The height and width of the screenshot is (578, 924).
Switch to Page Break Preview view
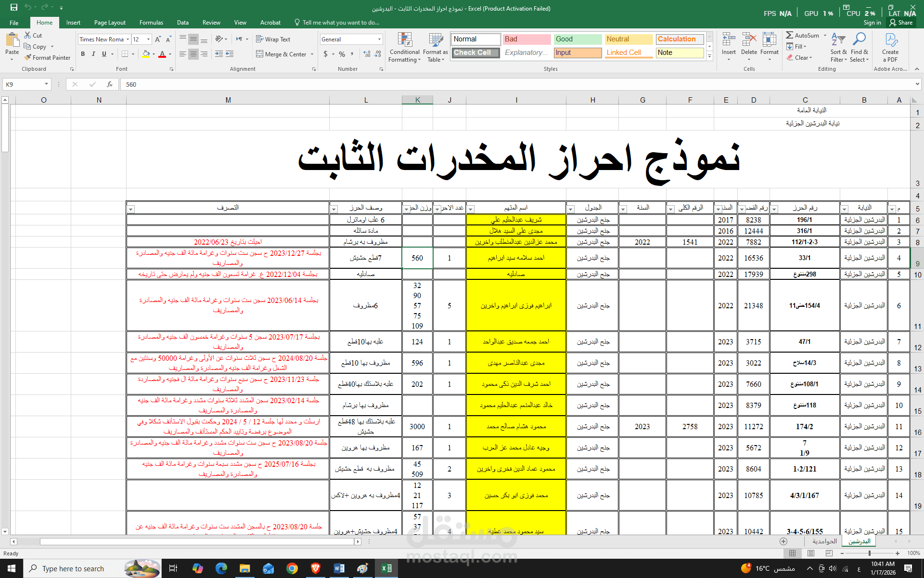tap(829, 553)
